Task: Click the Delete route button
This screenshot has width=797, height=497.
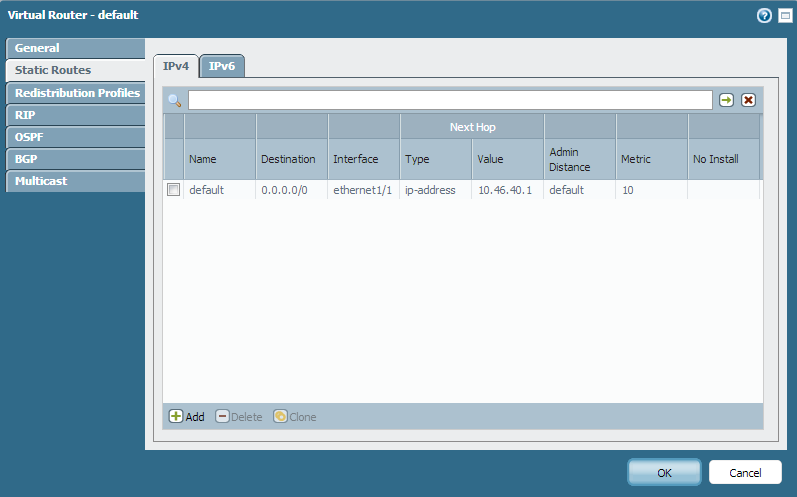Action: point(239,417)
